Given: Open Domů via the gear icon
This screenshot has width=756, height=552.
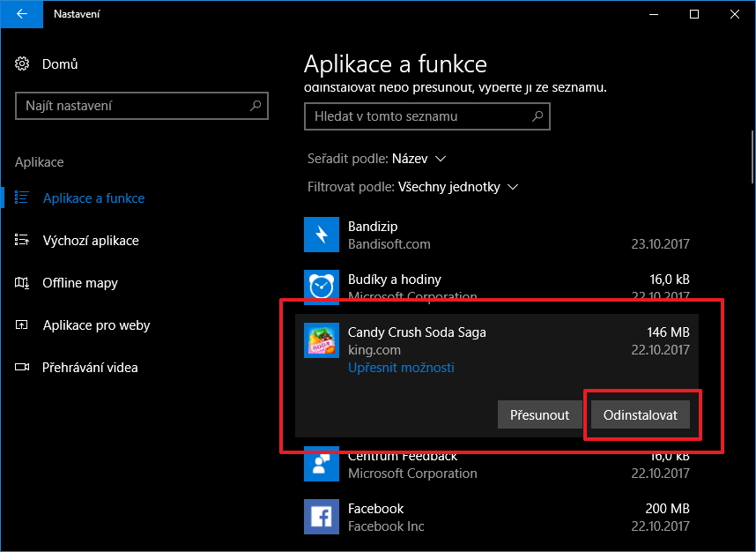Looking at the screenshot, I should tap(23, 63).
